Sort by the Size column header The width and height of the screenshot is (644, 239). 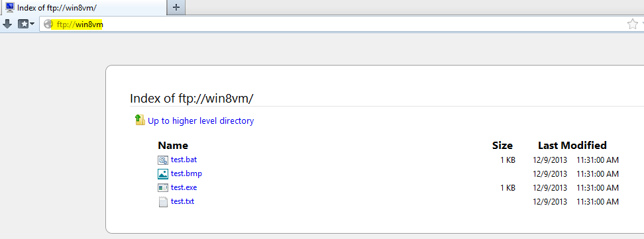(502, 146)
